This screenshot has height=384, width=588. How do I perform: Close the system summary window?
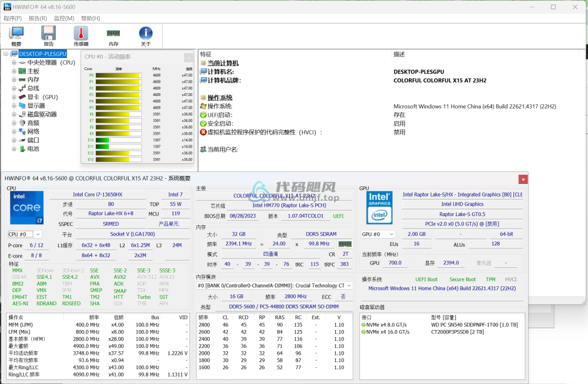pos(523,179)
